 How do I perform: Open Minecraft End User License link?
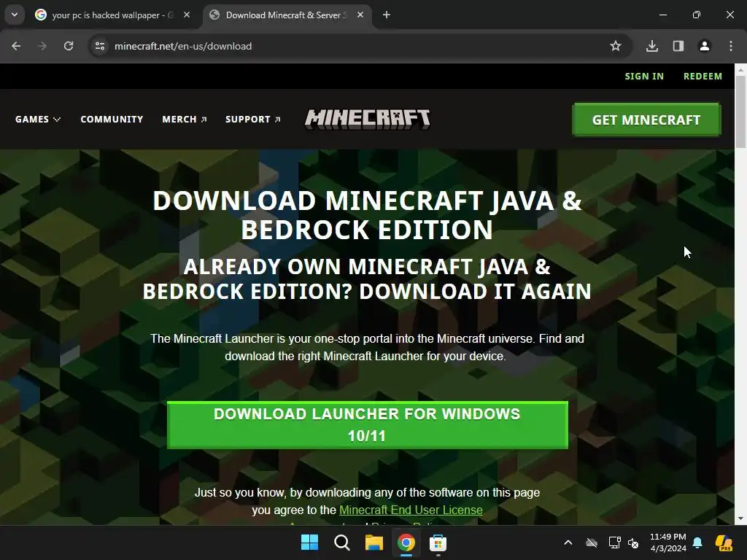(x=411, y=510)
